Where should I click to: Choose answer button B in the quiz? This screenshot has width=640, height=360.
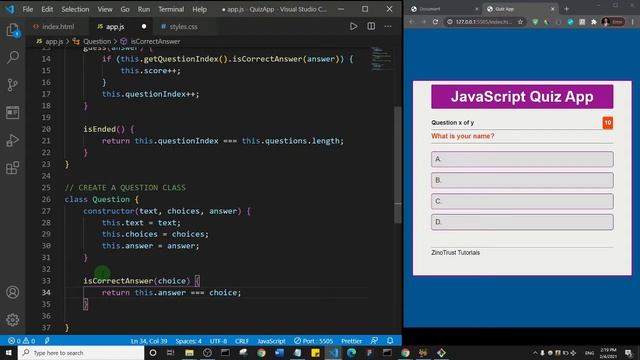(x=522, y=180)
